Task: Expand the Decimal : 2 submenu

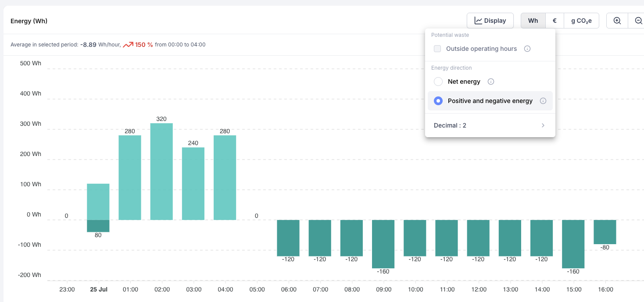Action: click(x=490, y=125)
